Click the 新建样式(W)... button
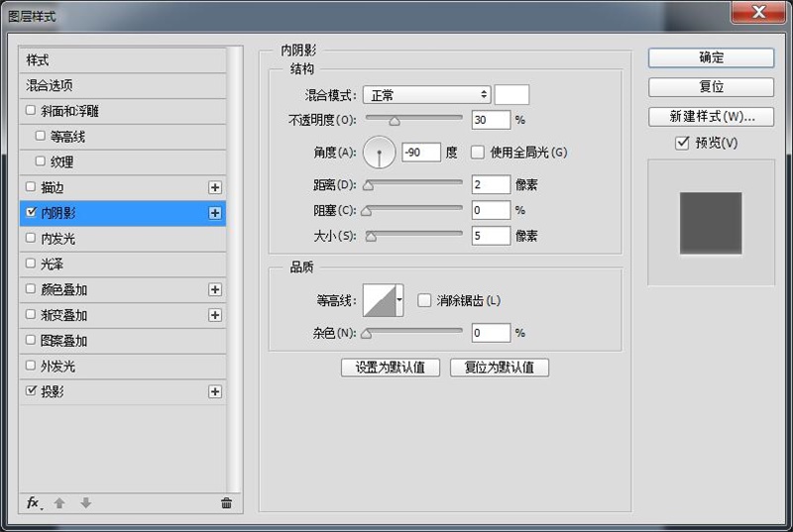The height and width of the screenshot is (532, 793). click(x=711, y=117)
